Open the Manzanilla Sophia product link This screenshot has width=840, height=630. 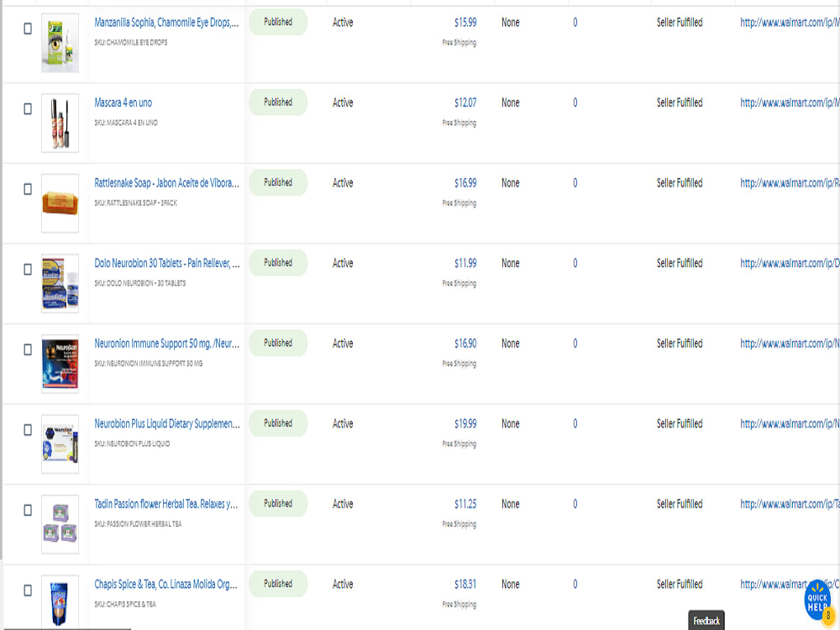click(x=165, y=22)
